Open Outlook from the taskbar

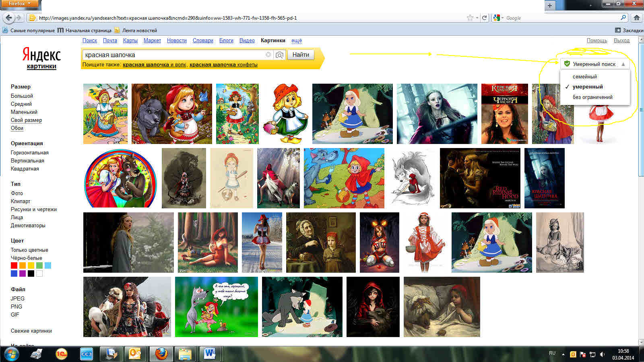tap(135, 354)
